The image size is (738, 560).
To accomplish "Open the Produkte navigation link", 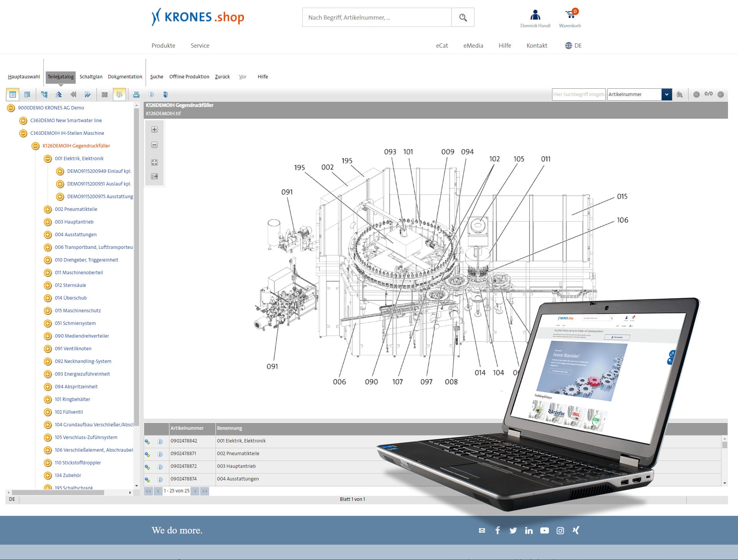I will (163, 45).
